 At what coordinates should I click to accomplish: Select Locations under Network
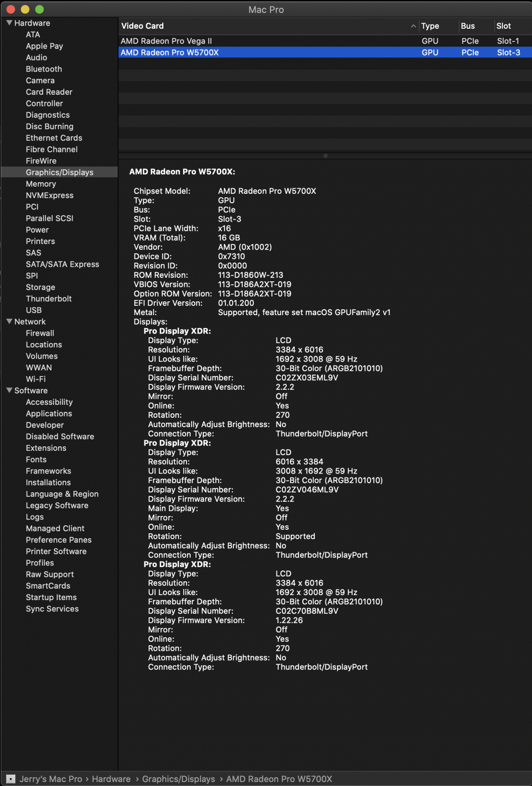(44, 344)
